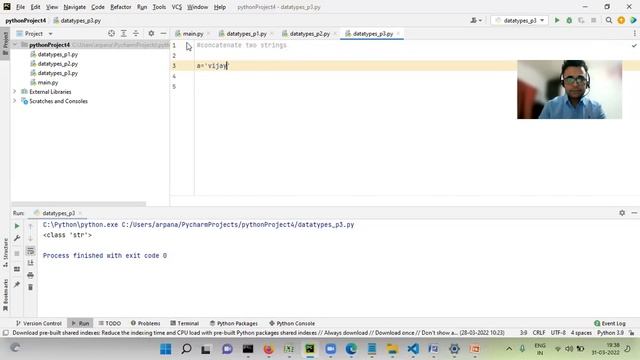Expand External Libraries node
The height and width of the screenshot is (360, 640).
point(15,91)
